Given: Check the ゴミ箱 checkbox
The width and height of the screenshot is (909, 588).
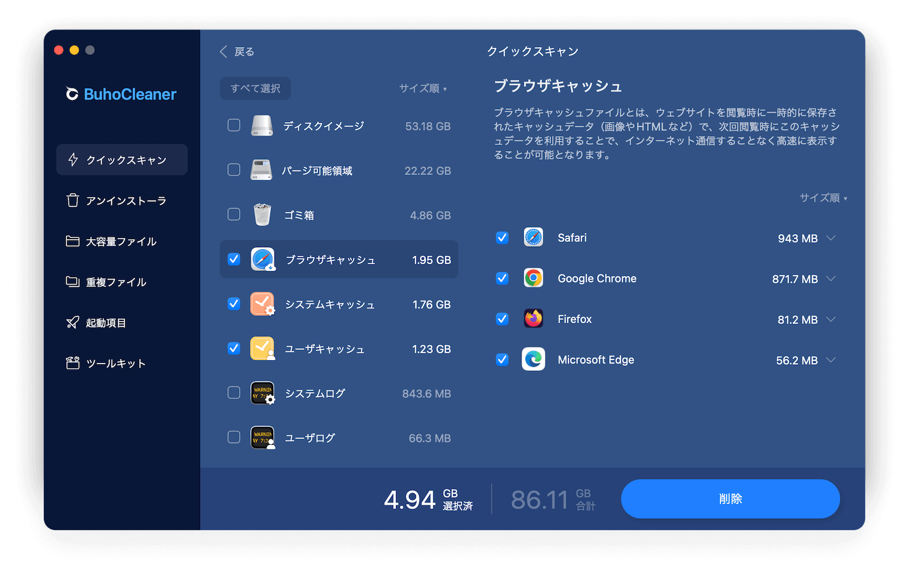Looking at the screenshot, I should pyautogui.click(x=234, y=214).
